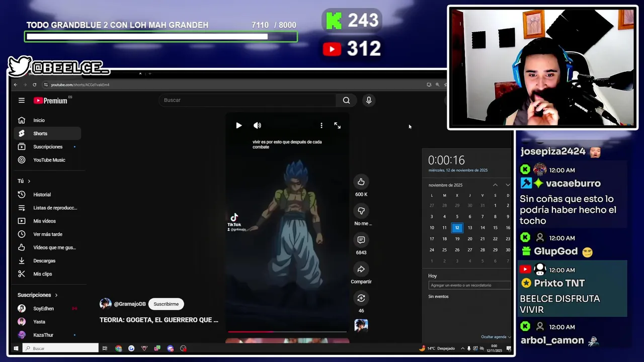
Task: Open the YouTube hamburger guide menu
Action: pyautogui.click(x=22, y=101)
